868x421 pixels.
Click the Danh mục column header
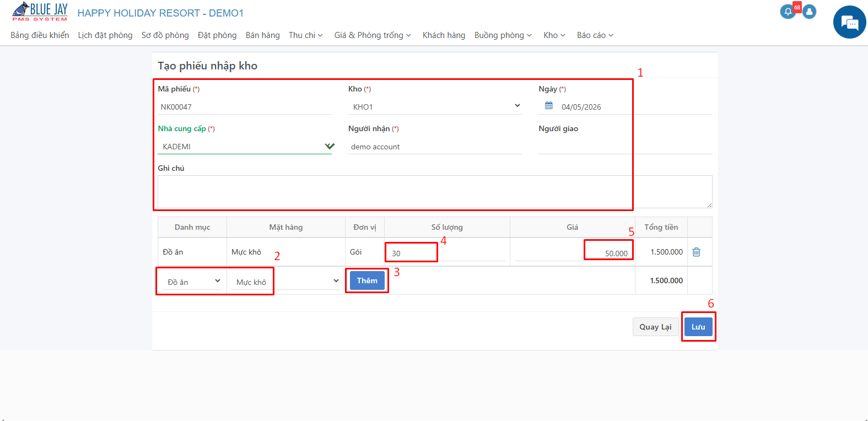coord(192,227)
